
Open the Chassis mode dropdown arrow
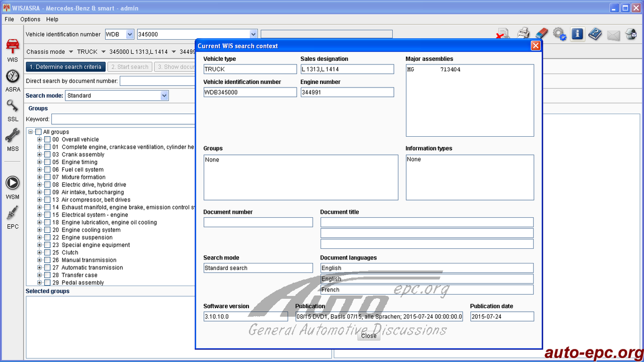coord(71,52)
